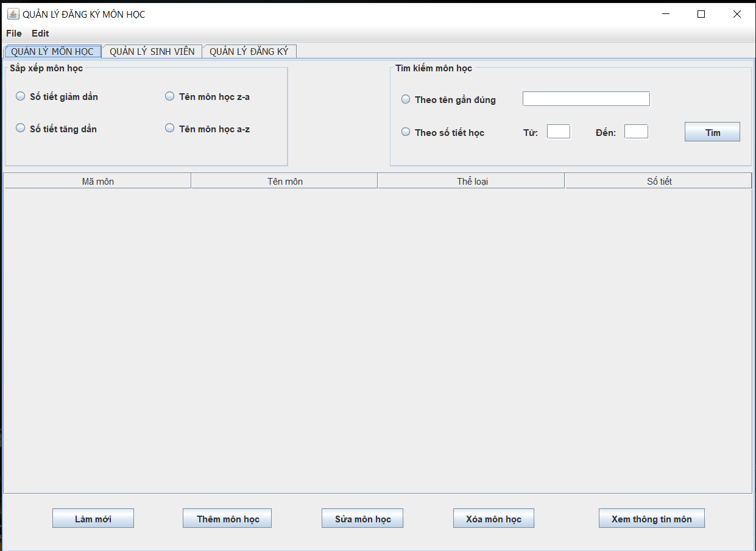Click the Tìm search button
Screen dimensions: 756x551
point(712,132)
